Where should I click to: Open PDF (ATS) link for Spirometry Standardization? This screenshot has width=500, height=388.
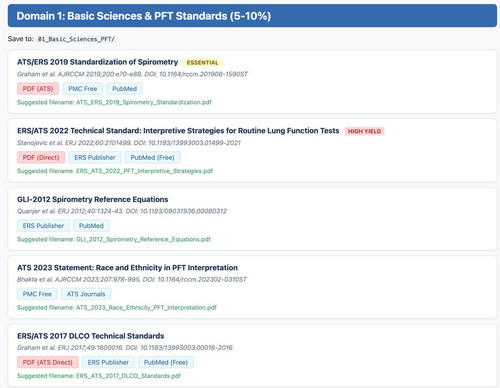(38, 89)
